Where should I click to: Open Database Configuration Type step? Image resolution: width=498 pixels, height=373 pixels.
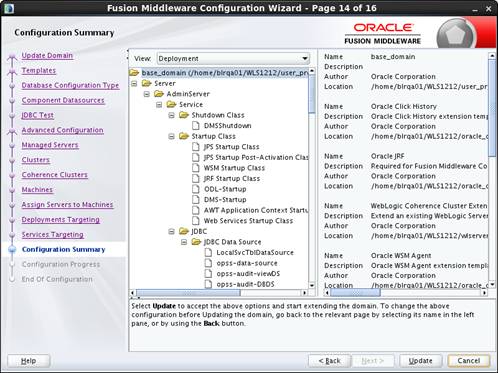tap(70, 85)
